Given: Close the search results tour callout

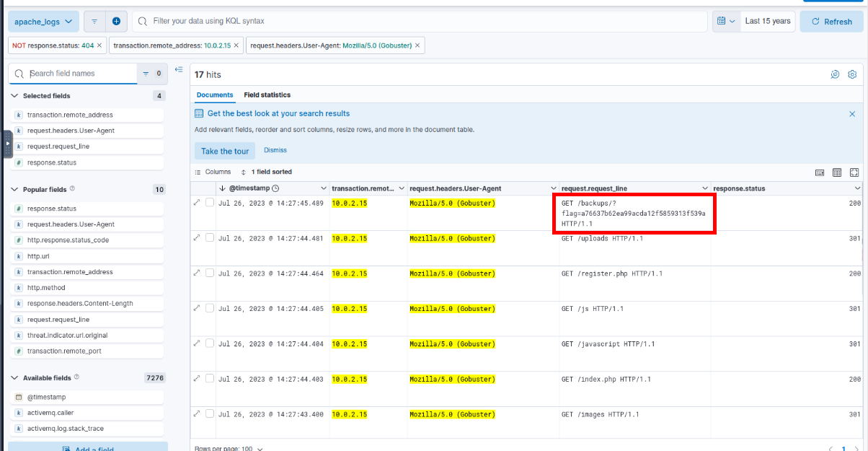Looking at the screenshot, I should (x=852, y=114).
